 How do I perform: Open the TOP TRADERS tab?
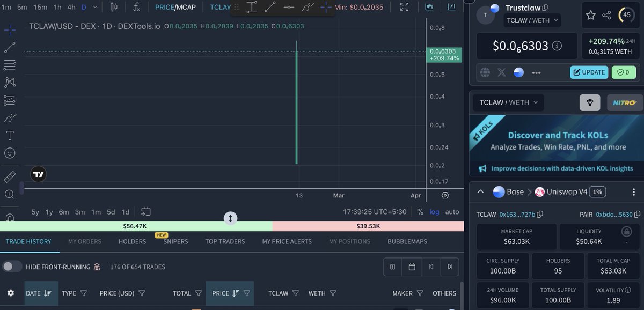(225, 241)
